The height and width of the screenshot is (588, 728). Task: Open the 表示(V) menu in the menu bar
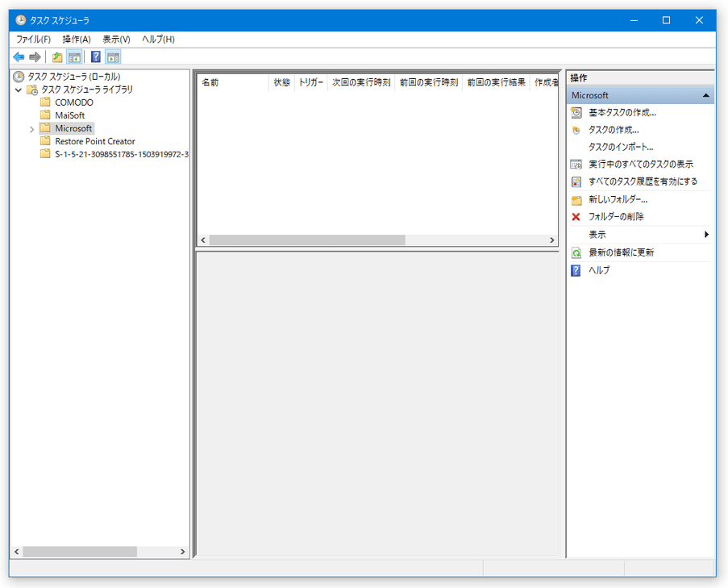(117, 40)
